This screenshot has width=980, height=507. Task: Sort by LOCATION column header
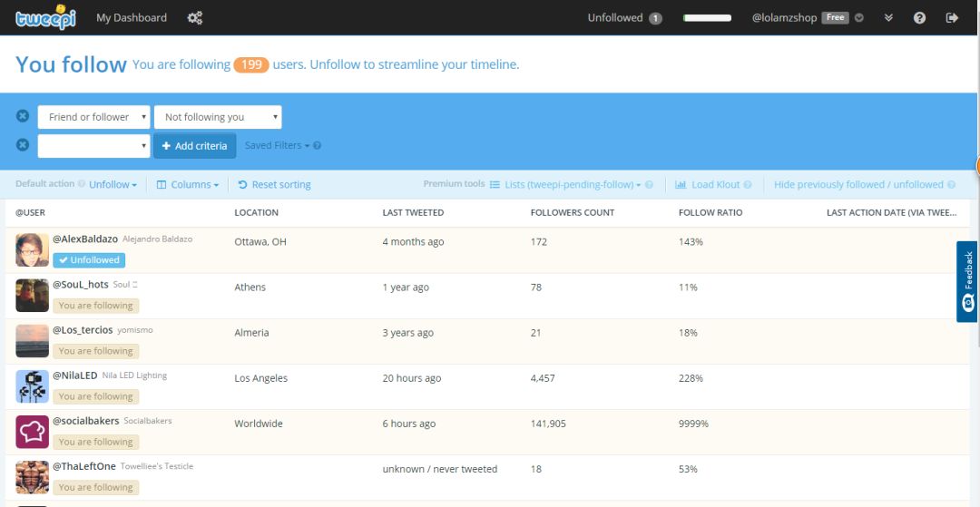click(256, 213)
